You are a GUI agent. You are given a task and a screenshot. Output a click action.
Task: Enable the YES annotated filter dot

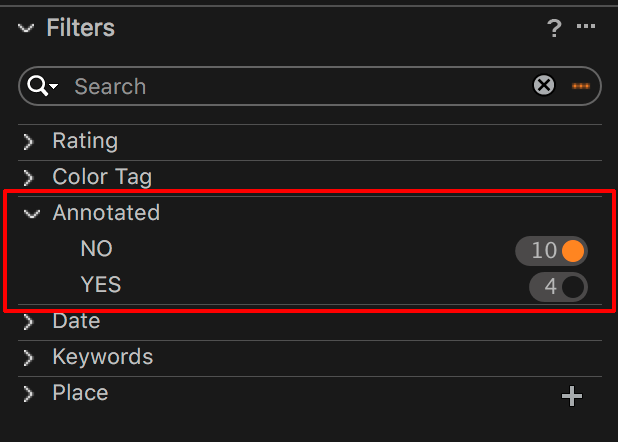[573, 287]
